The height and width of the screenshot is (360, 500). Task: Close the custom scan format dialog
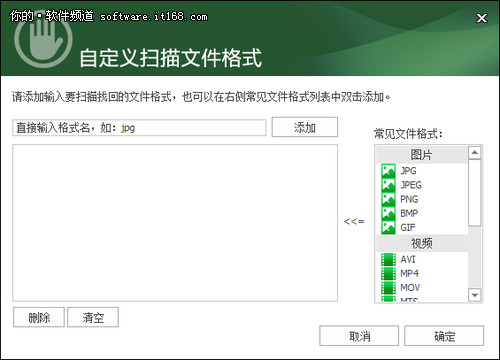(482, 18)
